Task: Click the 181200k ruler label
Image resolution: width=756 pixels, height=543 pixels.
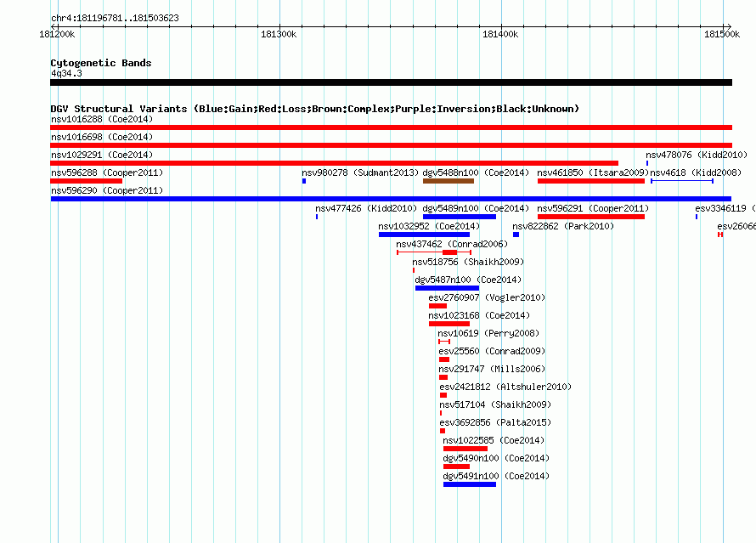Action: coord(57,34)
